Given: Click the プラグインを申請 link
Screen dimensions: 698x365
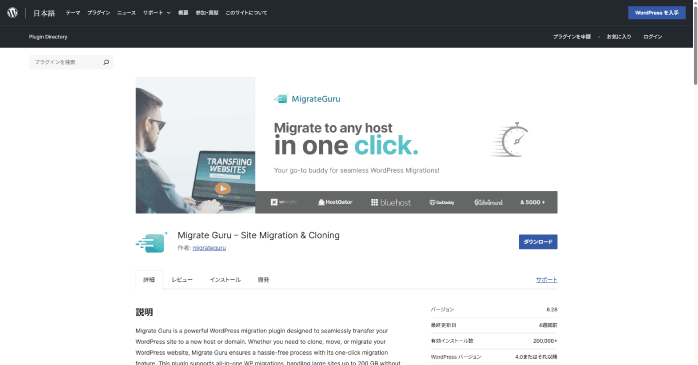Looking at the screenshot, I should click(x=572, y=37).
